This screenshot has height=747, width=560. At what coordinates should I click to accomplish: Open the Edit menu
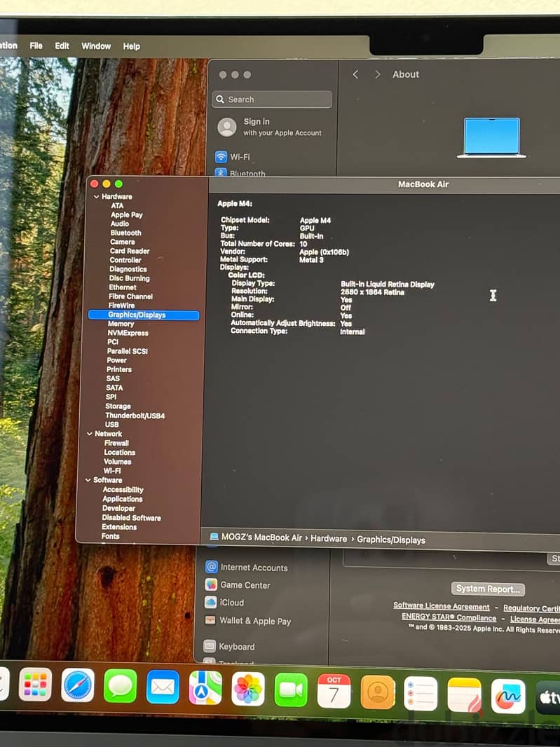[x=62, y=46]
